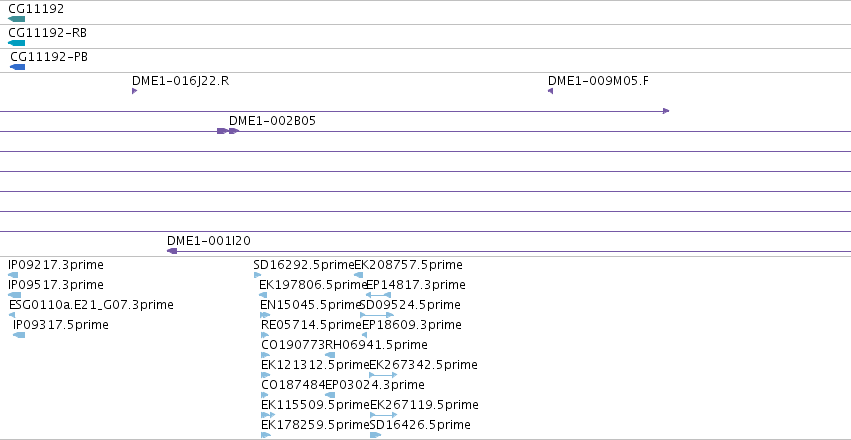Click the ESG0110a.E21_G07.3prime label
The height and width of the screenshot is (440, 851).
[x=92, y=305]
